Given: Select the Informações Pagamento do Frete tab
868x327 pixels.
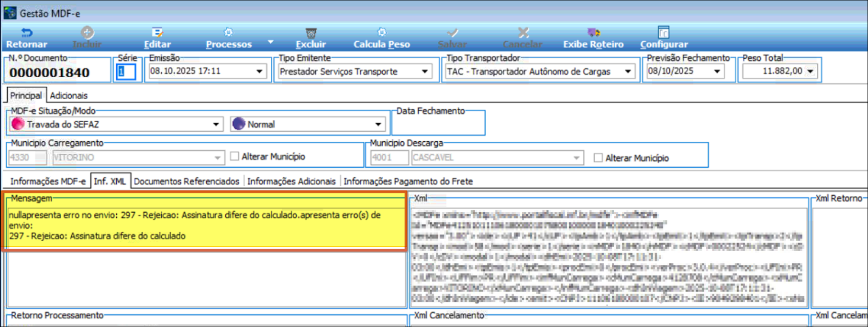Looking at the screenshot, I should (408, 182).
